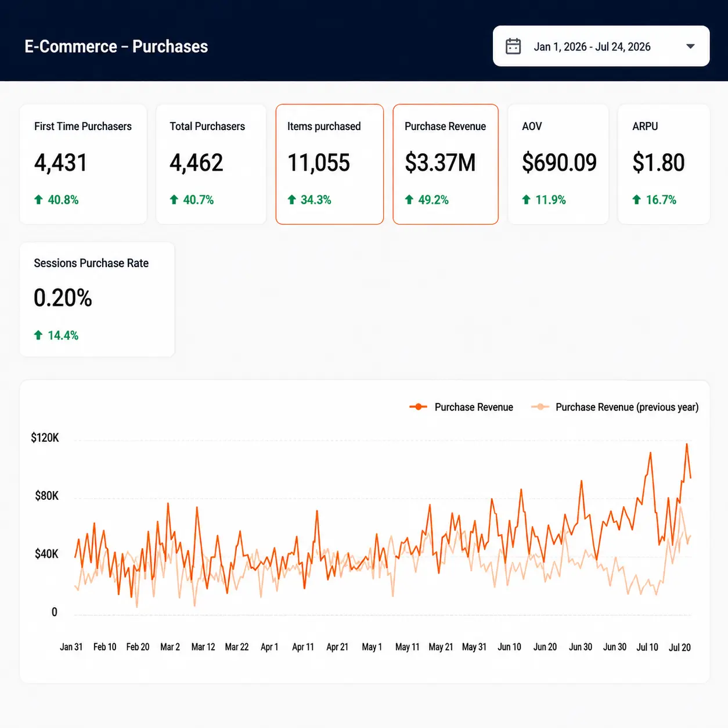Click the $690.09 AOV value
Viewport: 728px width, 728px height.
point(559,163)
